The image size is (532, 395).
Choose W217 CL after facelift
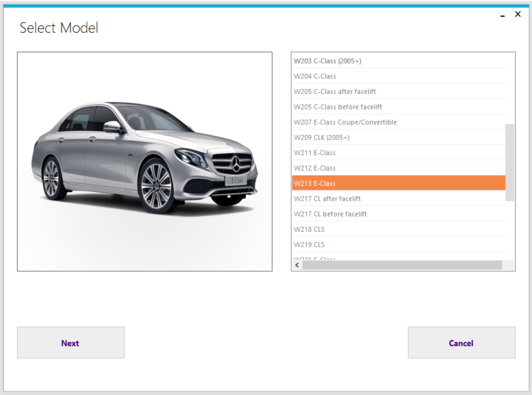tap(399, 198)
